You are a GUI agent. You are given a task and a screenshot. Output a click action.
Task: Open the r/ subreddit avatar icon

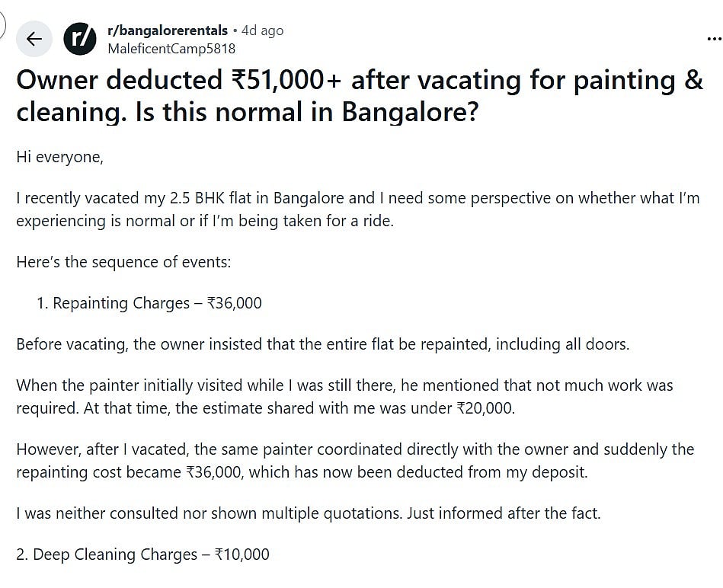click(79, 39)
